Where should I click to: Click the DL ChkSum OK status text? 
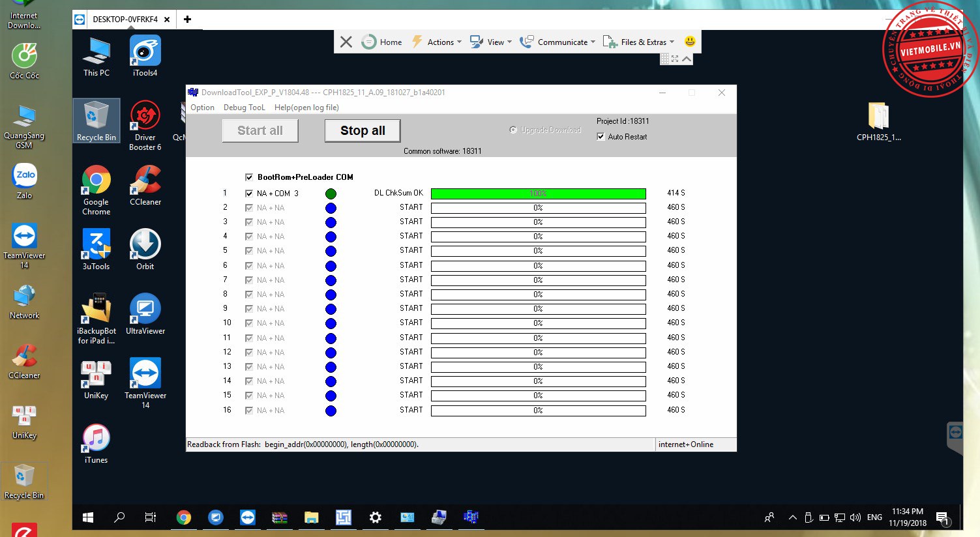[398, 193]
